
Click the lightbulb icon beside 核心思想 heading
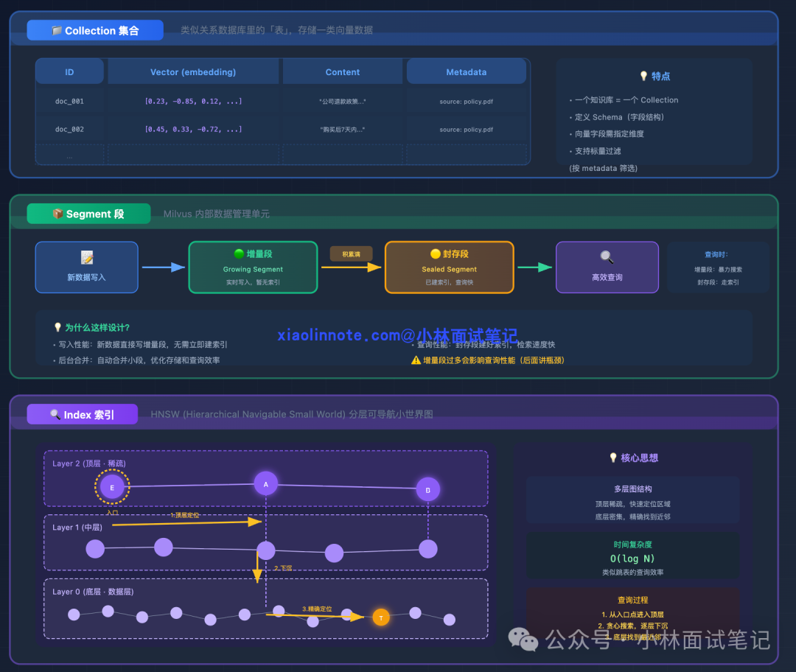click(614, 458)
